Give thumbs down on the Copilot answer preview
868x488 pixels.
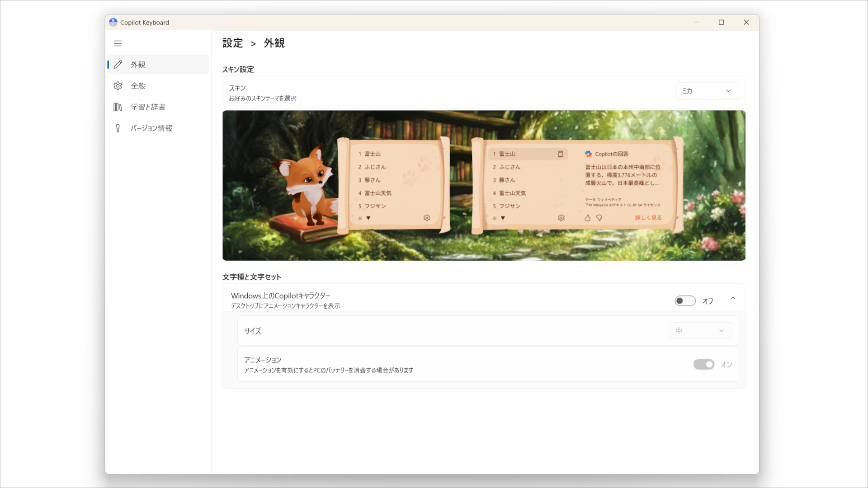pos(600,218)
